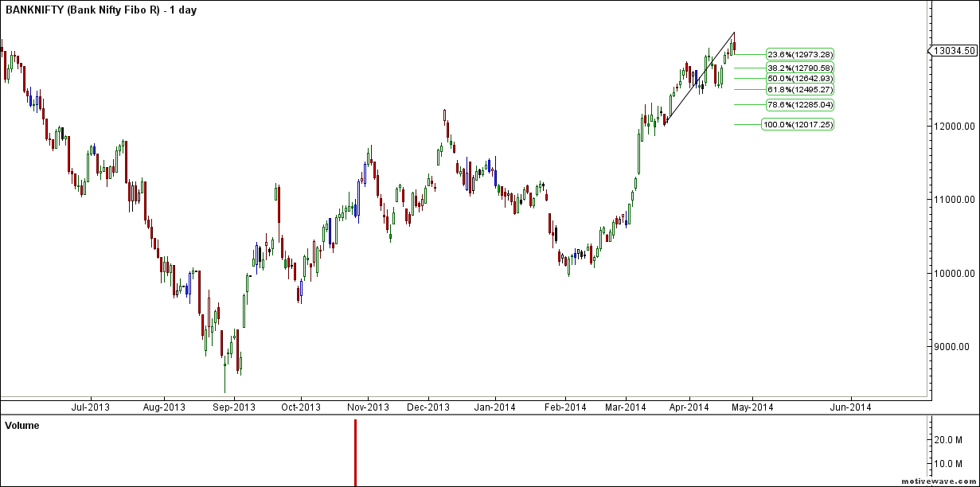Click the 12000.00 price axis label
The height and width of the screenshot is (487, 980).
[x=955, y=126]
